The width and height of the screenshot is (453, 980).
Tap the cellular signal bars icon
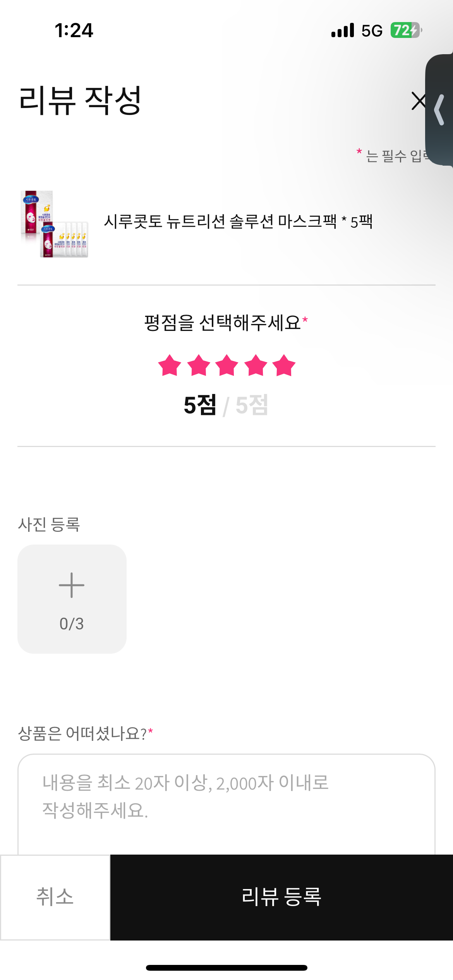[343, 30]
